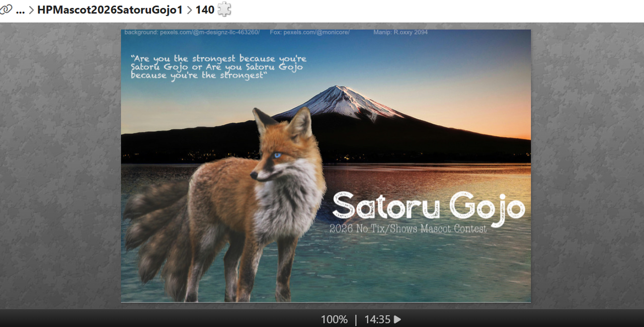Viewport: 644px width, 327px height.
Task: Open the HPMascot2026SatoruGojo1 breadcrumb folder
Action: point(110,10)
